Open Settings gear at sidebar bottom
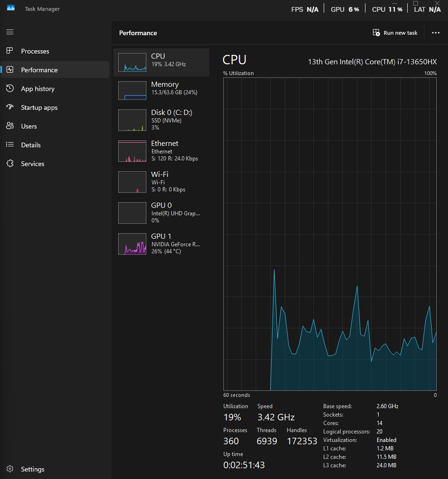The image size is (448, 479). tap(10, 469)
